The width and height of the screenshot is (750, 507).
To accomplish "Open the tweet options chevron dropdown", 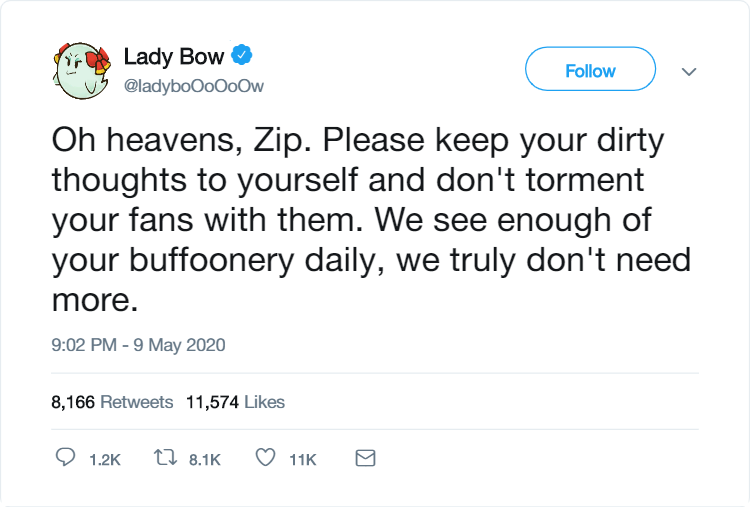I will click(x=688, y=72).
